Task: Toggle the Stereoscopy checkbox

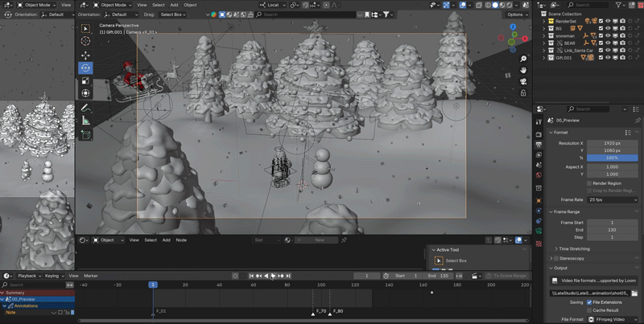Action: click(x=556, y=258)
